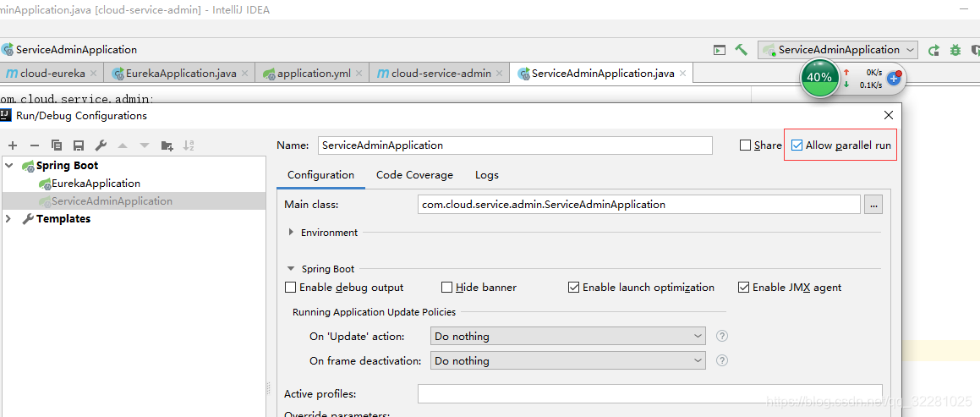Switch to the Code Coverage tab

[x=414, y=175]
